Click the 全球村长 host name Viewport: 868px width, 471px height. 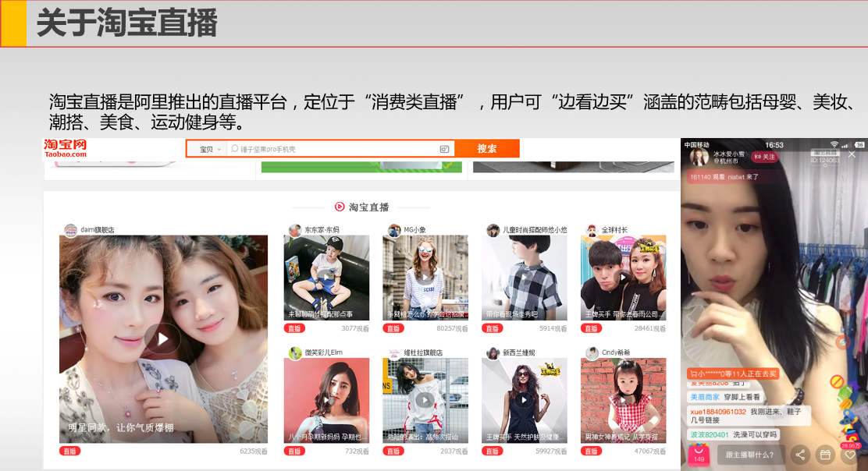coord(614,230)
